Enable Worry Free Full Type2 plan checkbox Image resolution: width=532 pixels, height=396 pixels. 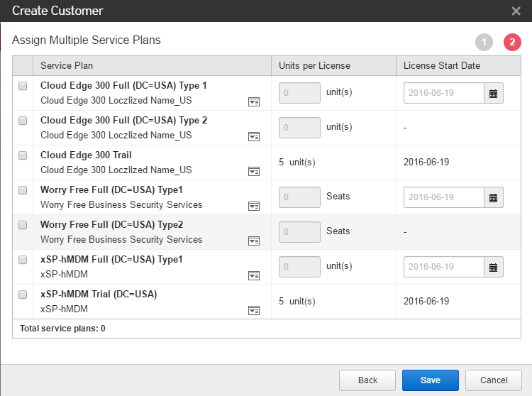tap(23, 225)
